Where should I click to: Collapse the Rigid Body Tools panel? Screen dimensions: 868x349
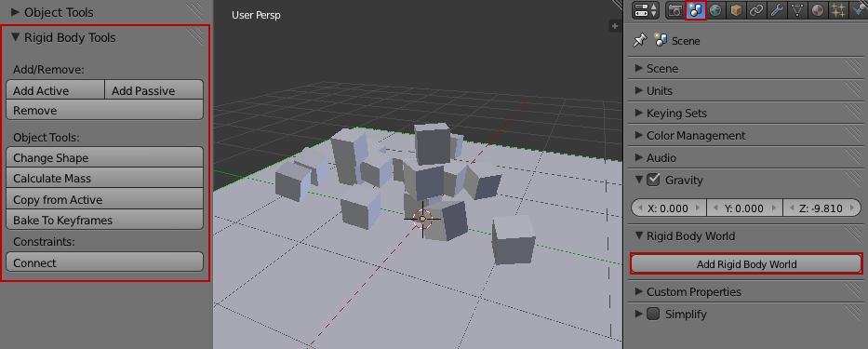(16, 37)
